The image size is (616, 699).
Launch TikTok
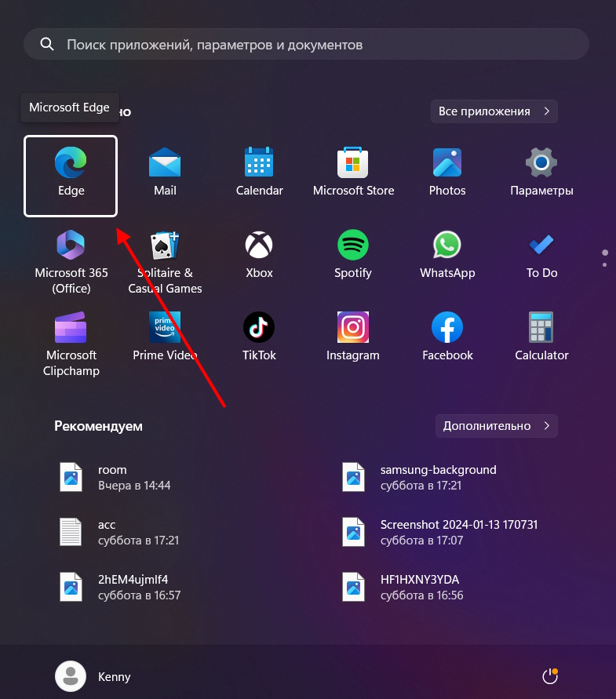259,337
